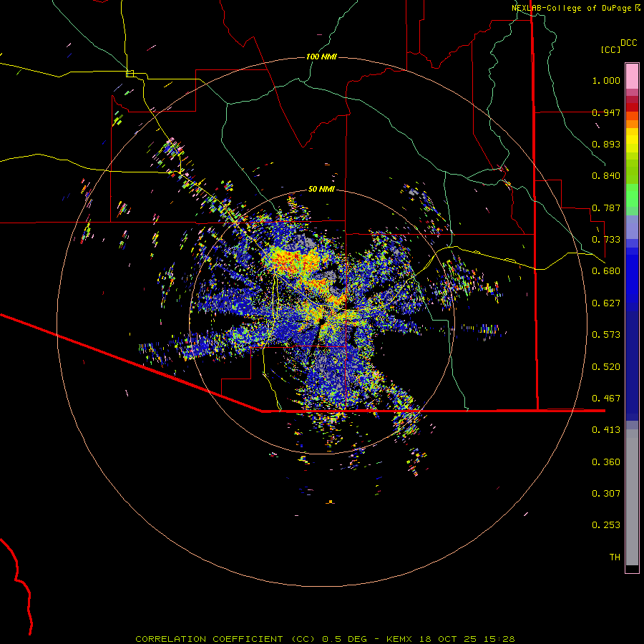644x644 pixels.
Task: Click the 0.467 scale value
Action: click(x=606, y=399)
